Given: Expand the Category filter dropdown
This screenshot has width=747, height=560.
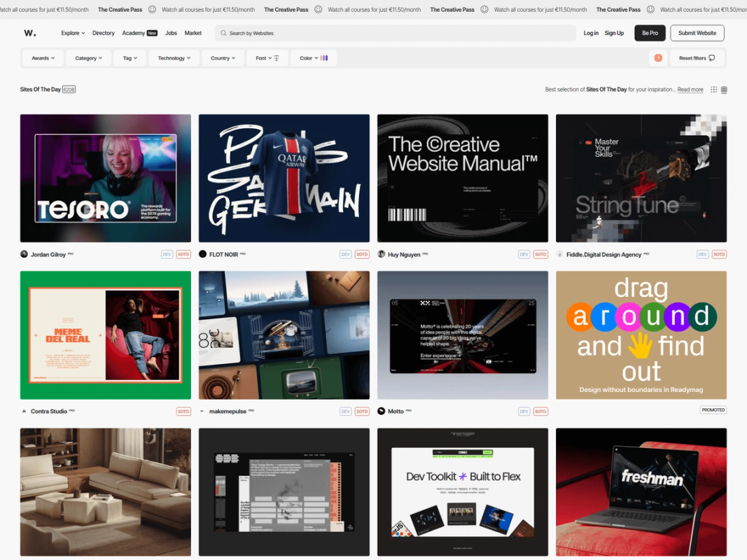Looking at the screenshot, I should click(89, 58).
